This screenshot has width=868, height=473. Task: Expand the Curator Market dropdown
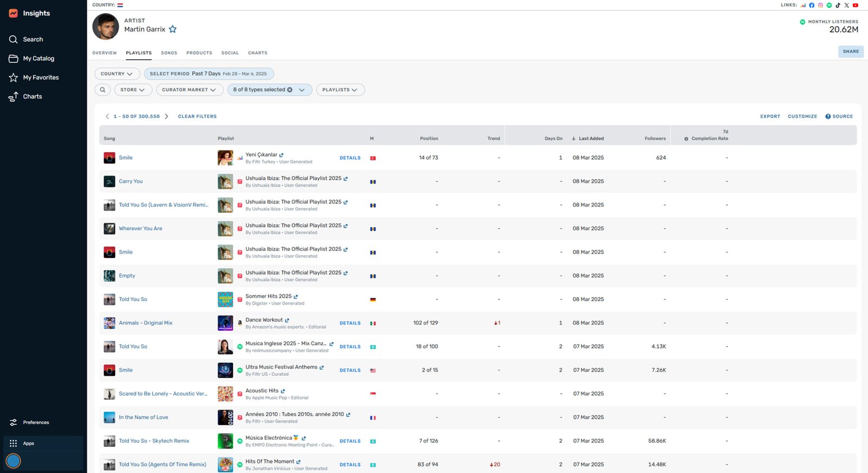[189, 90]
